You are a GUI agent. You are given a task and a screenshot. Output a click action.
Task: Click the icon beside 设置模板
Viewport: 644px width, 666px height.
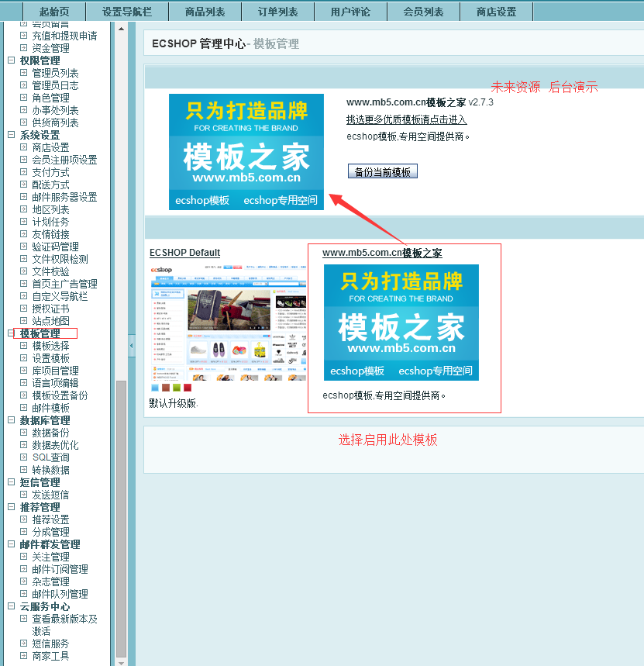point(24,358)
